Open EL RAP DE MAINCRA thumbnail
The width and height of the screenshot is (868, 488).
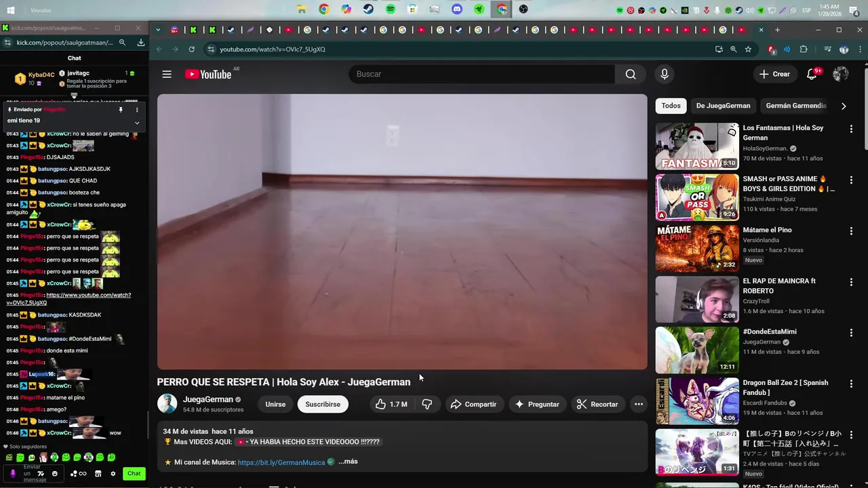click(x=697, y=299)
